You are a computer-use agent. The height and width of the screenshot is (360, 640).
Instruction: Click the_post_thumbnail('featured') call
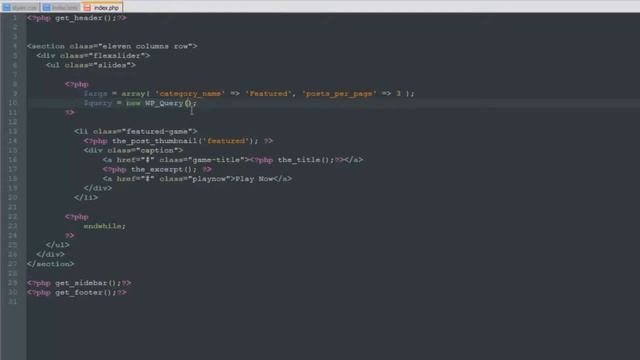pyautogui.click(x=185, y=141)
